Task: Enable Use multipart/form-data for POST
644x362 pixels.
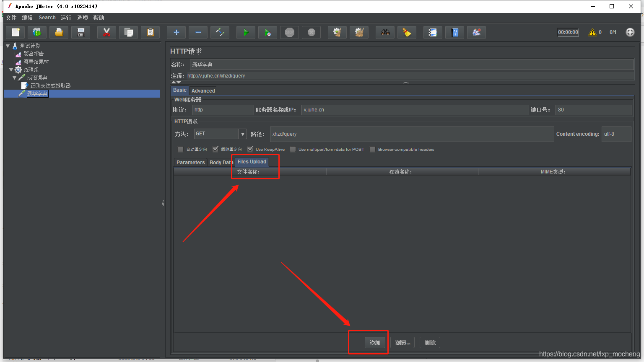Action: (293, 149)
